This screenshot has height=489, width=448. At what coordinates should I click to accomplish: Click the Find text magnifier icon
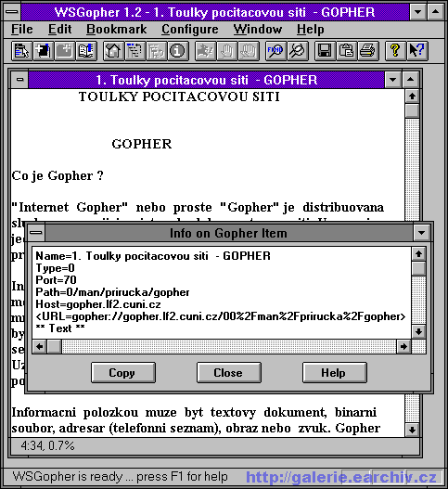(275, 51)
